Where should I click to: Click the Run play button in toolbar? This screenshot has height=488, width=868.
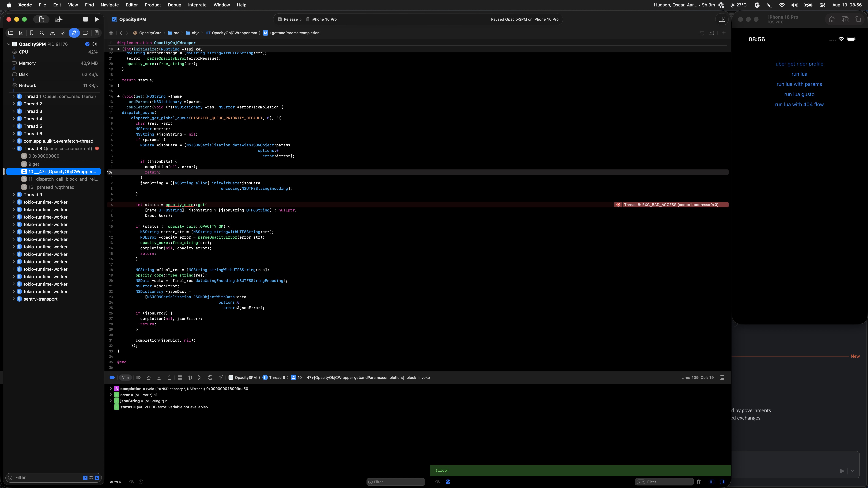point(97,19)
